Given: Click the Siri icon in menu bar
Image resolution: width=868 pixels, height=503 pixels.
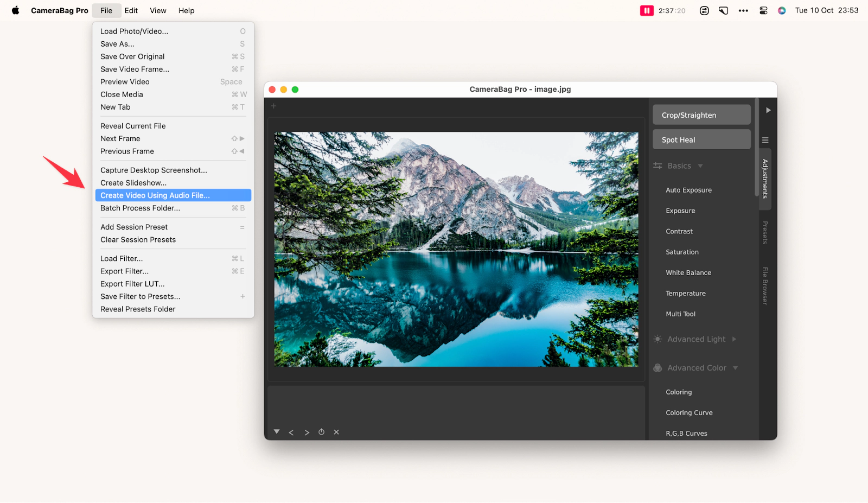Looking at the screenshot, I should point(782,10).
